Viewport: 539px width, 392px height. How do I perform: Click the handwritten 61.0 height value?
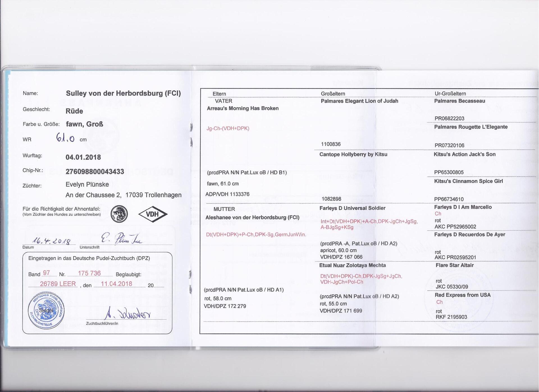(65, 138)
